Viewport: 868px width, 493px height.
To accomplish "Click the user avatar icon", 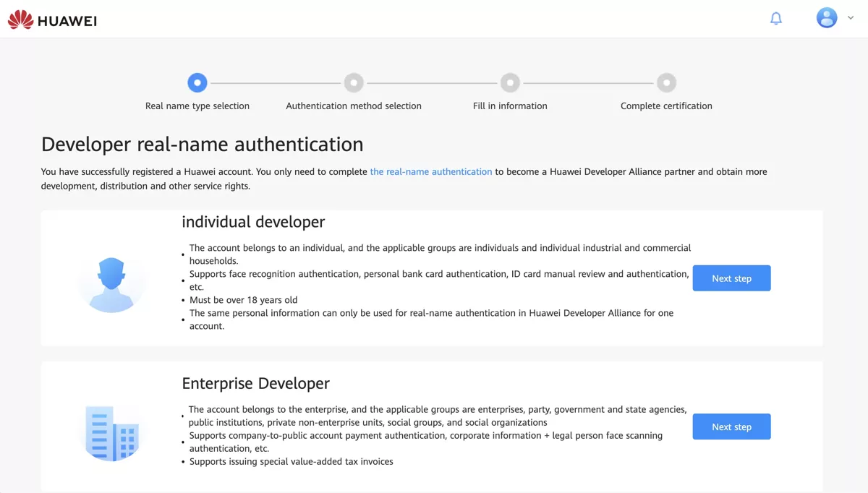I will pos(827,18).
